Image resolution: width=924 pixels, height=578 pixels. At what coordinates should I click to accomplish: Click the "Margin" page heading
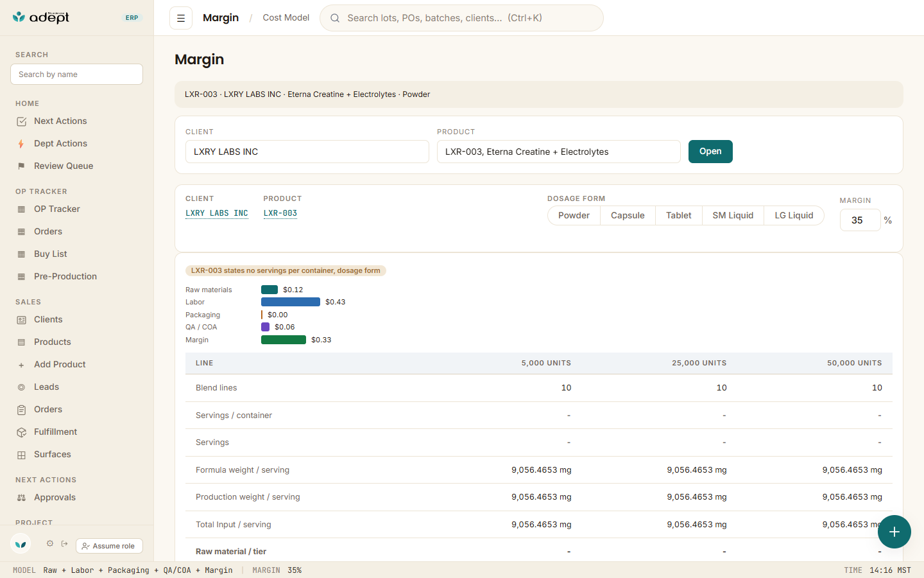(200, 60)
